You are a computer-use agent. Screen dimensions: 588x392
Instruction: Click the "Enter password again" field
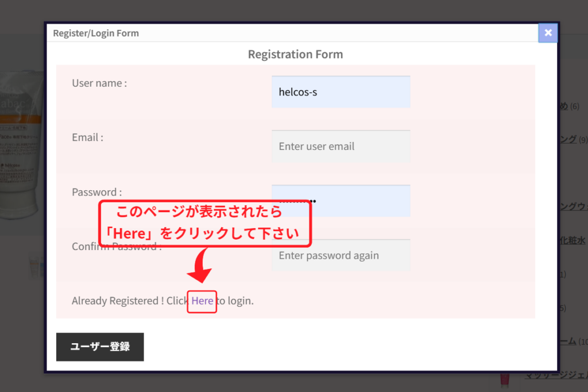pyautogui.click(x=341, y=256)
